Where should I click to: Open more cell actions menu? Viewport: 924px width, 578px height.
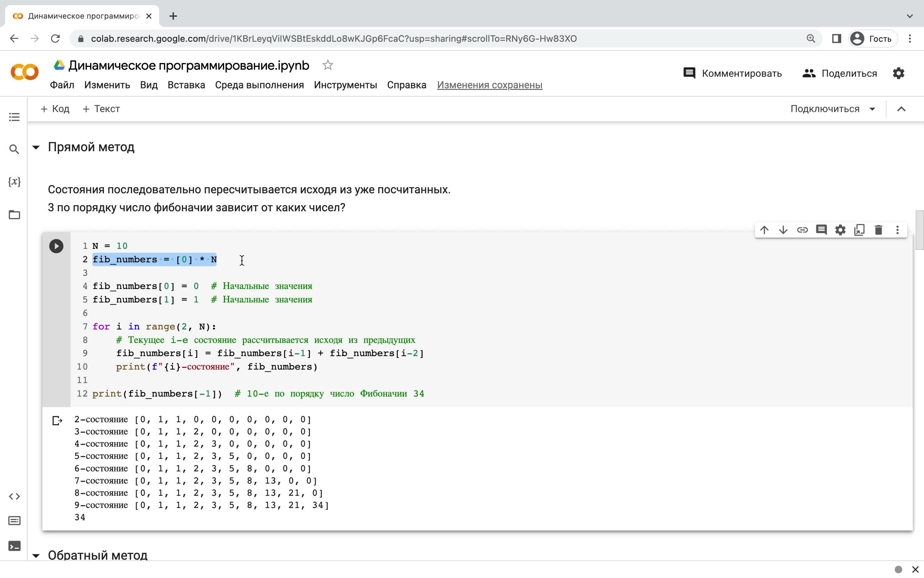tap(897, 230)
